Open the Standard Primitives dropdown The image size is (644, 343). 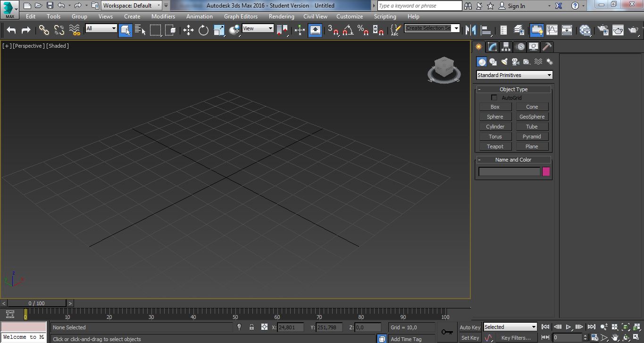pyautogui.click(x=514, y=75)
